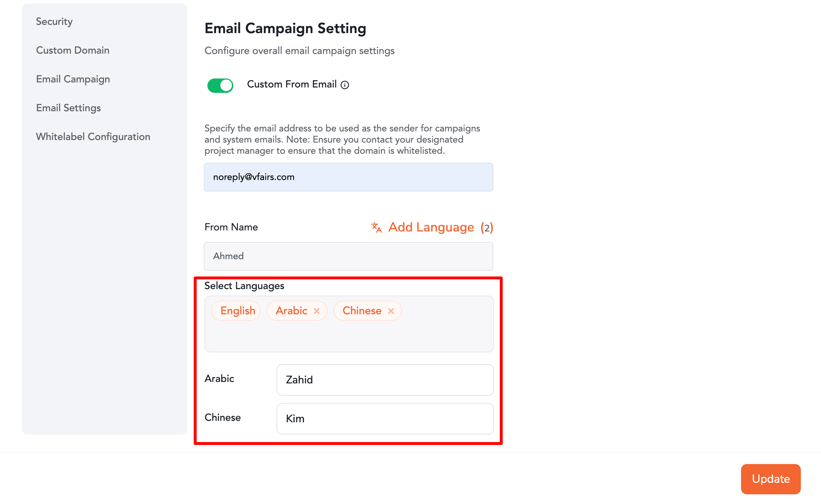Click the translate icon next to Add Language

(x=376, y=228)
